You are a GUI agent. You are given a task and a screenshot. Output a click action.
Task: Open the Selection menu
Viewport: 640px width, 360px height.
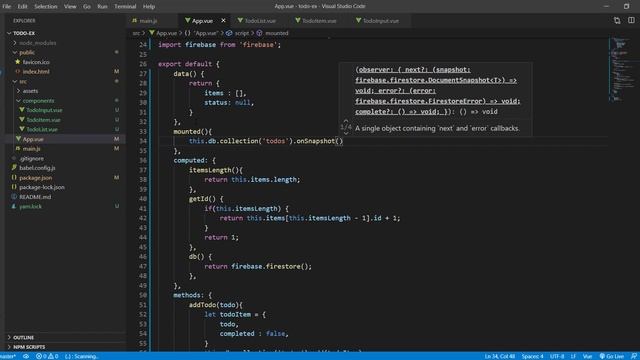[x=45, y=7]
